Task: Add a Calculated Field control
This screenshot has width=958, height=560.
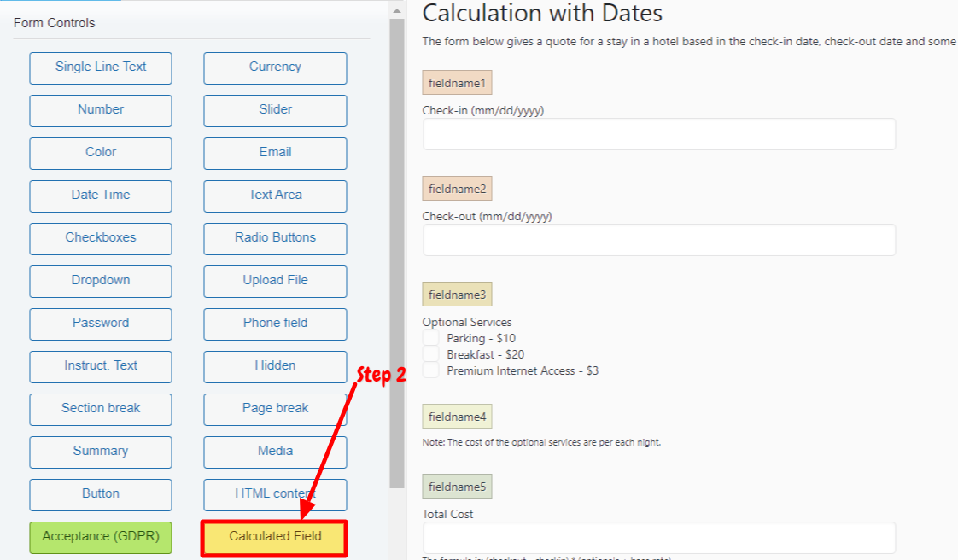Action: [274, 538]
